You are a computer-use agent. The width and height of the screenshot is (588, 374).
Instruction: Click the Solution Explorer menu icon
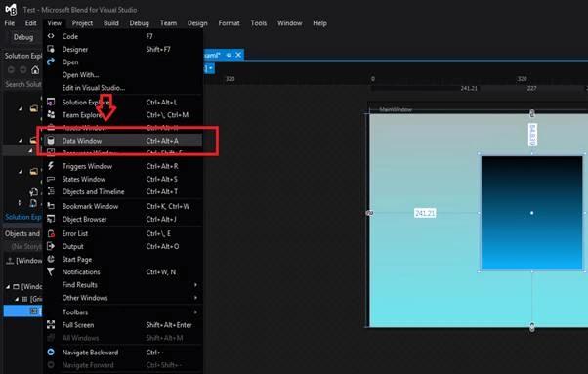(51, 102)
